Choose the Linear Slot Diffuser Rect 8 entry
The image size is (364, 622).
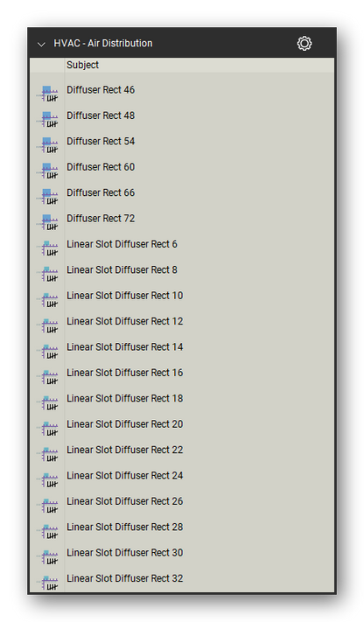point(122,269)
